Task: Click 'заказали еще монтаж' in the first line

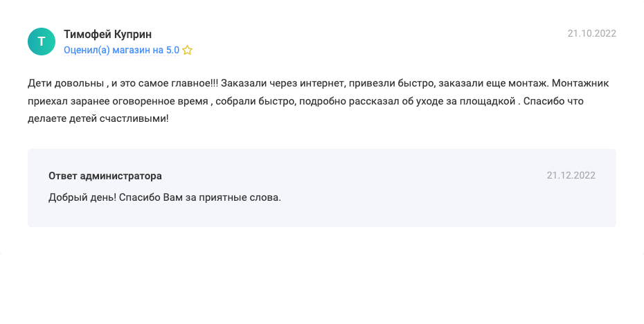Action: 493,83
